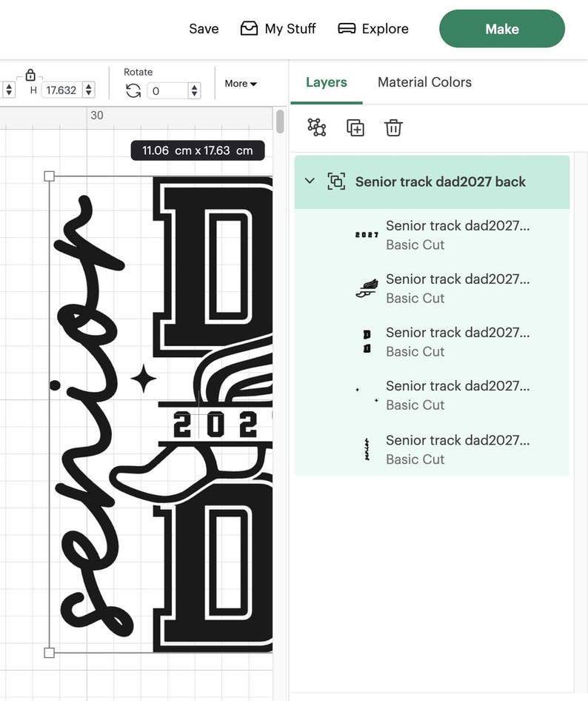Click the Group layers icon
This screenshot has height=701, width=588.
tap(317, 127)
